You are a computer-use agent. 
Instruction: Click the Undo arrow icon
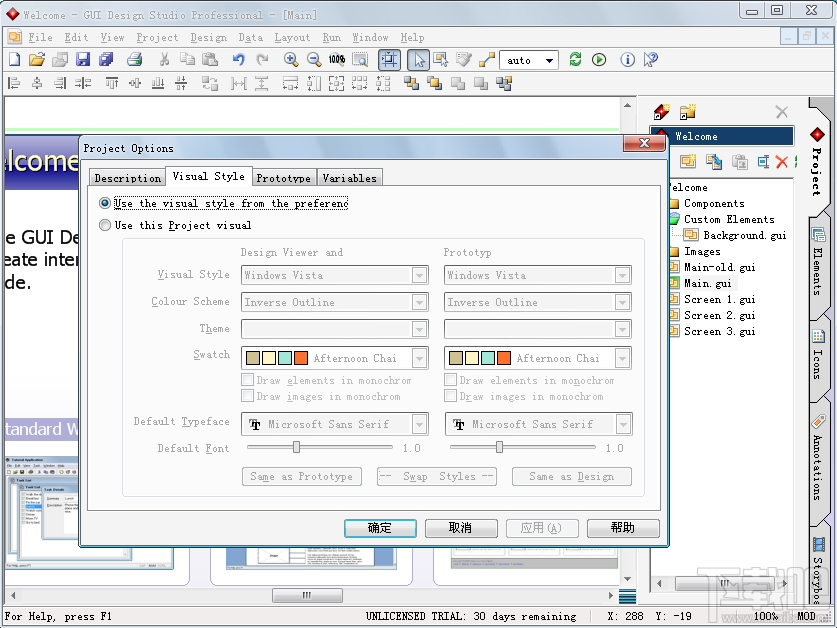[237, 60]
